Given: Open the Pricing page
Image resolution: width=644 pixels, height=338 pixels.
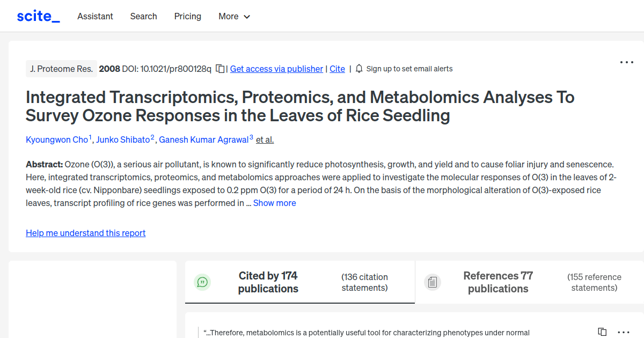Looking at the screenshot, I should 188,16.
